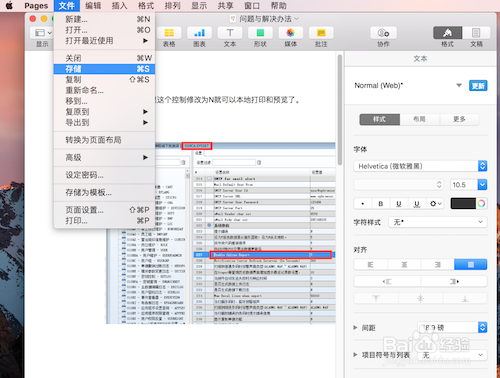Open the 字符样式 dropdown
The image size is (500, 378).
[438, 222]
